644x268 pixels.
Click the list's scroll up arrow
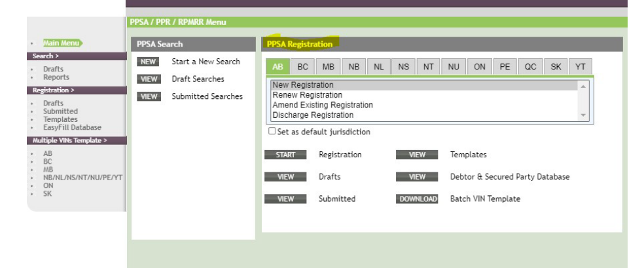click(x=582, y=86)
